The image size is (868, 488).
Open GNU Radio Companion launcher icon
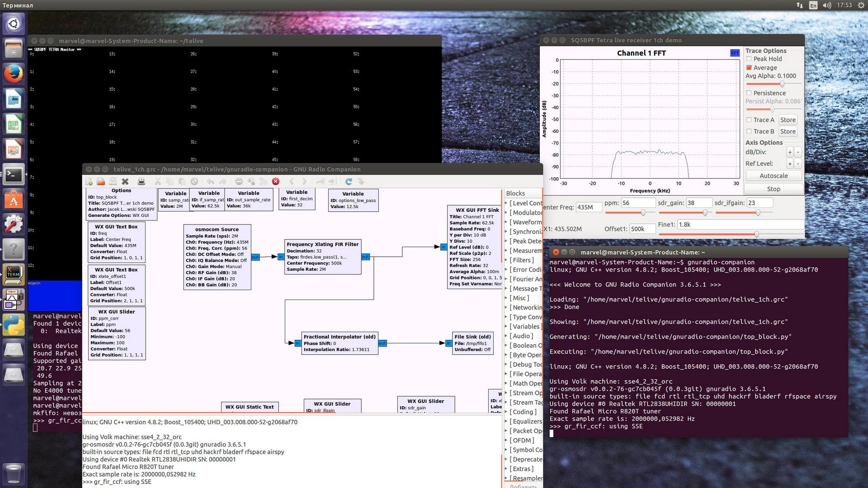pyautogui.click(x=14, y=299)
